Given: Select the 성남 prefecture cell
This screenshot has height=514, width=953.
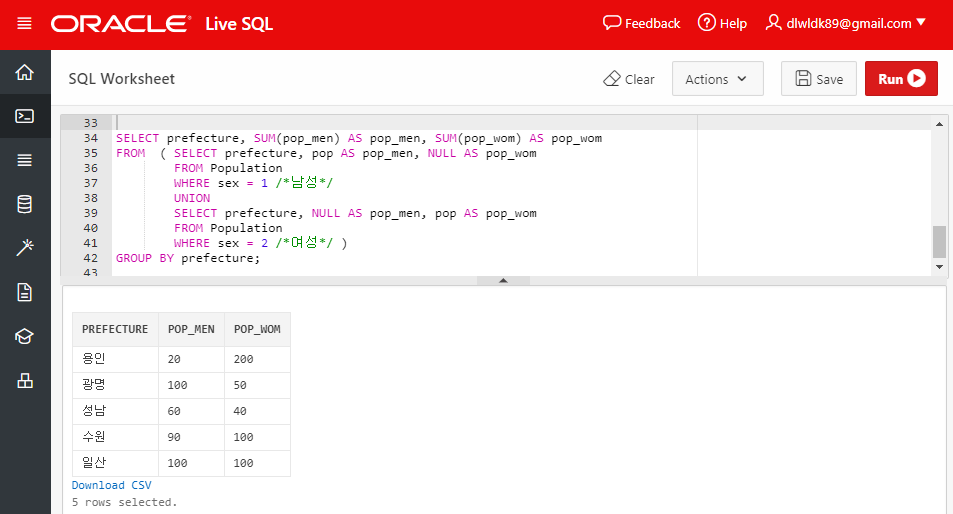Looking at the screenshot, I should [x=115, y=411].
